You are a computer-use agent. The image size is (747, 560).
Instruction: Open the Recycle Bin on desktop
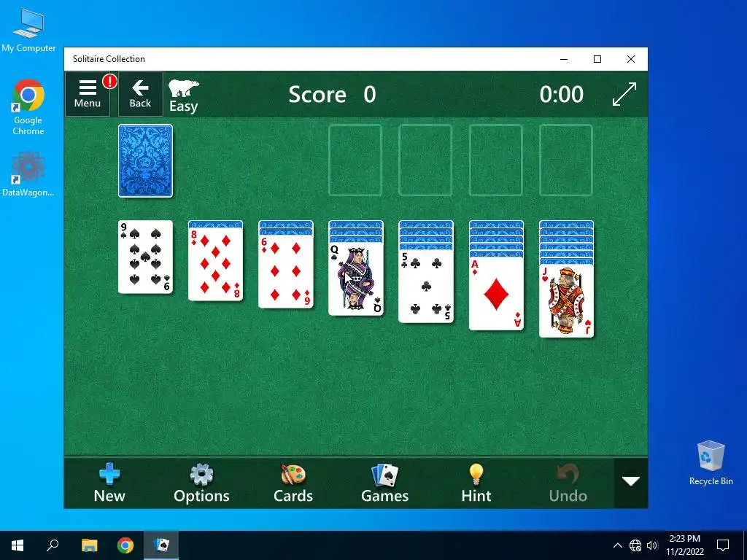point(711,463)
